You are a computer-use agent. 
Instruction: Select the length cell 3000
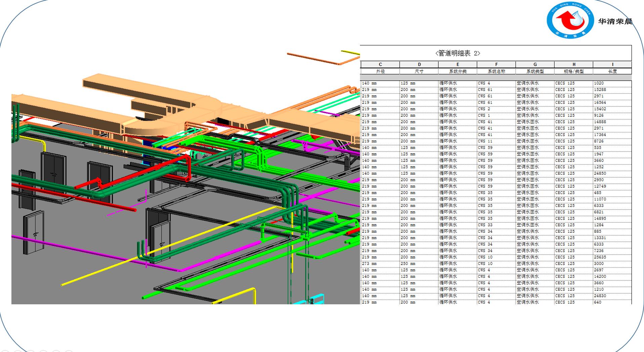click(612, 264)
